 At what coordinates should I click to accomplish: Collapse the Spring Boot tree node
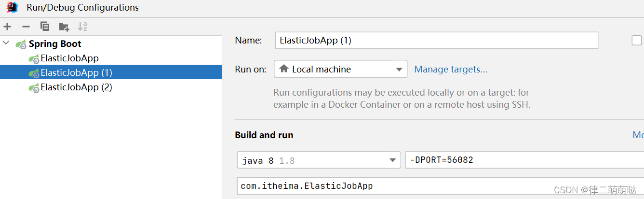[x=6, y=43]
